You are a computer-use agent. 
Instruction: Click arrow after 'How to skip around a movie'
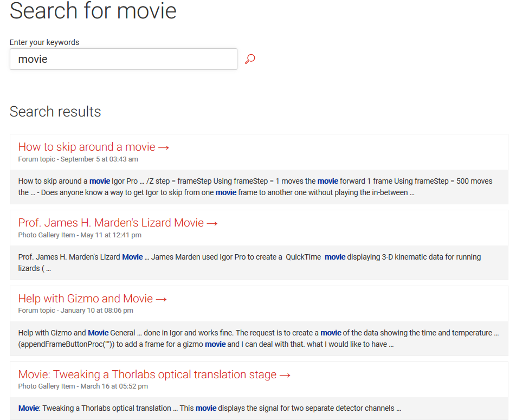click(164, 147)
